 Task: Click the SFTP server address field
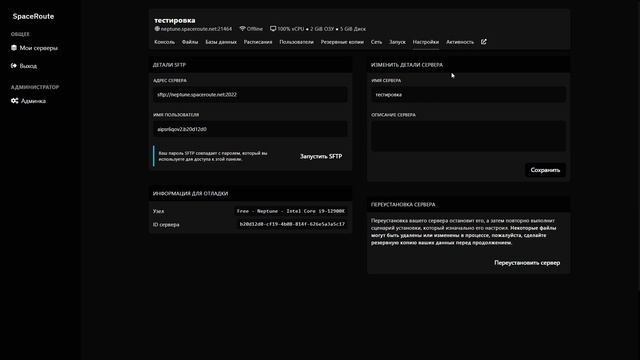(x=250, y=94)
